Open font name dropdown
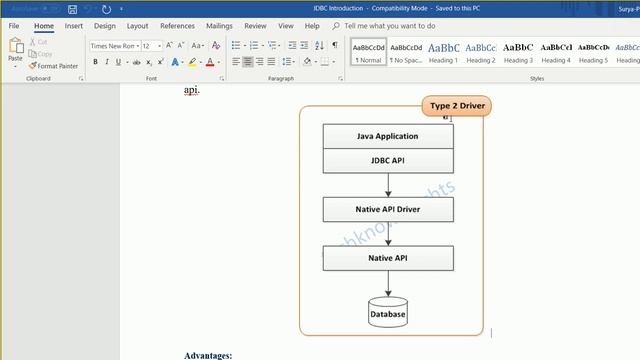 (x=138, y=46)
